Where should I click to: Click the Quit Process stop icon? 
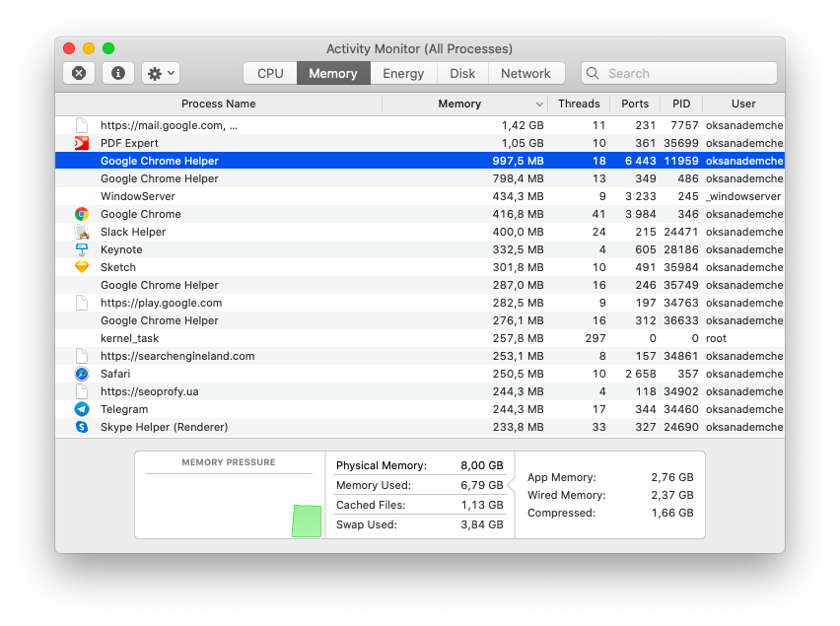point(79,73)
